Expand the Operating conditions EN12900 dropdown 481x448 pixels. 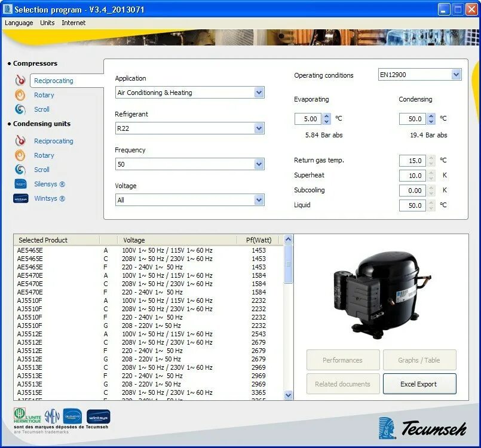(x=456, y=75)
